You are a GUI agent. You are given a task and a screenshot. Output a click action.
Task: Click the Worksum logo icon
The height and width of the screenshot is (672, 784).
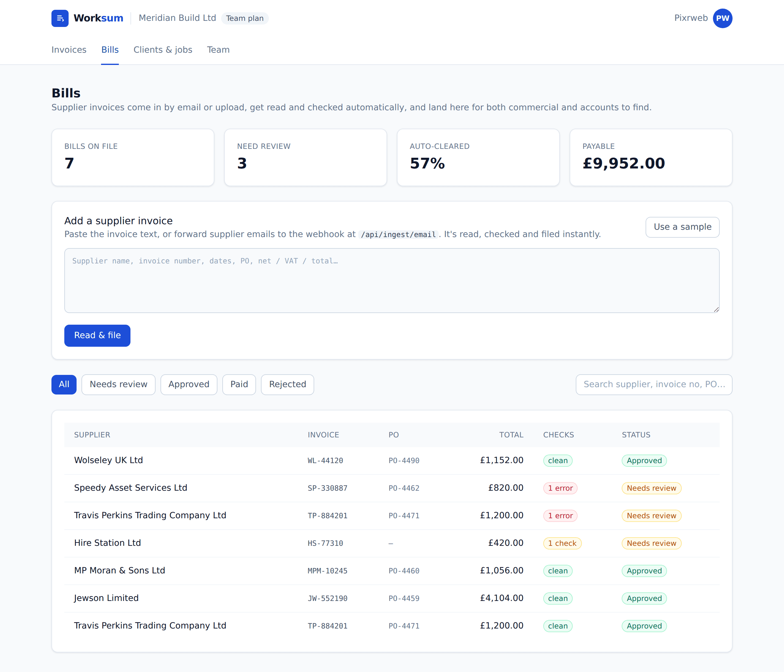click(x=60, y=18)
